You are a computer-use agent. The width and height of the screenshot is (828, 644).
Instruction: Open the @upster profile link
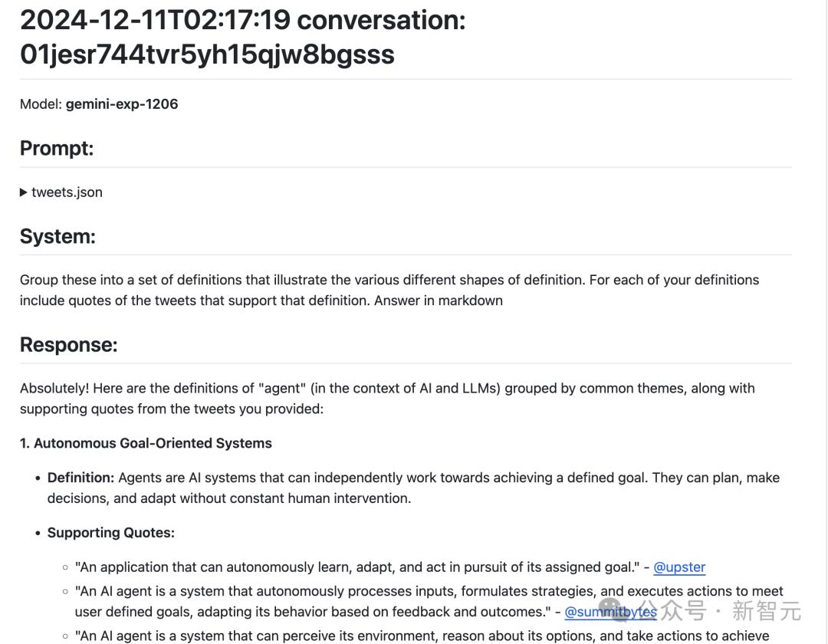679,567
